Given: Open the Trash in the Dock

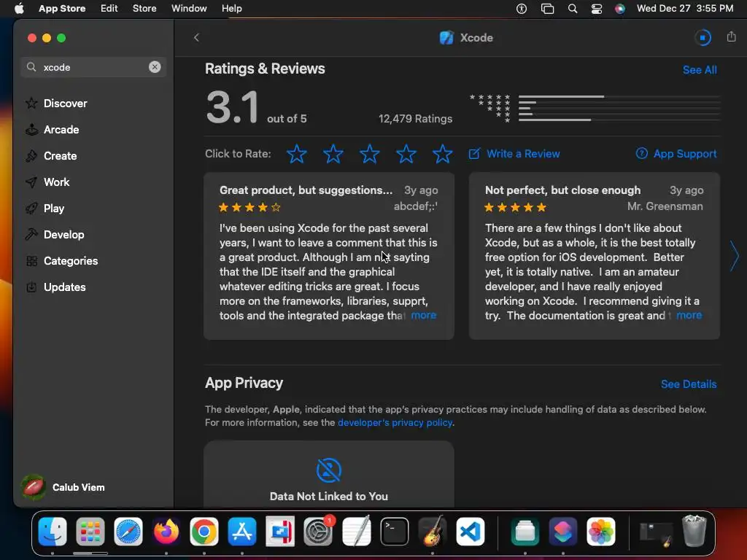Looking at the screenshot, I should point(694,531).
